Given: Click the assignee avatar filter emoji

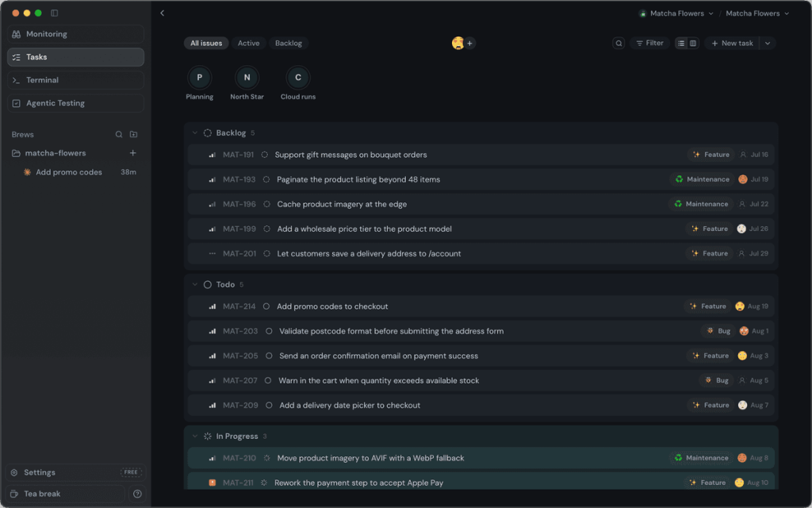Looking at the screenshot, I should coord(458,43).
